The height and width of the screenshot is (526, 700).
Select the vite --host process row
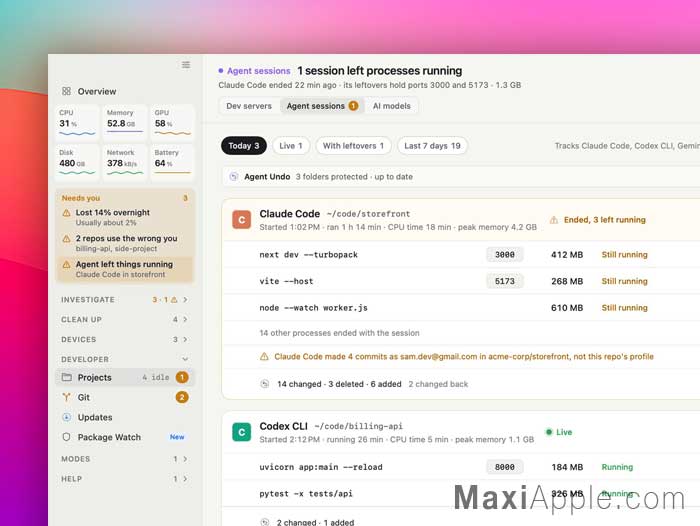click(461, 281)
